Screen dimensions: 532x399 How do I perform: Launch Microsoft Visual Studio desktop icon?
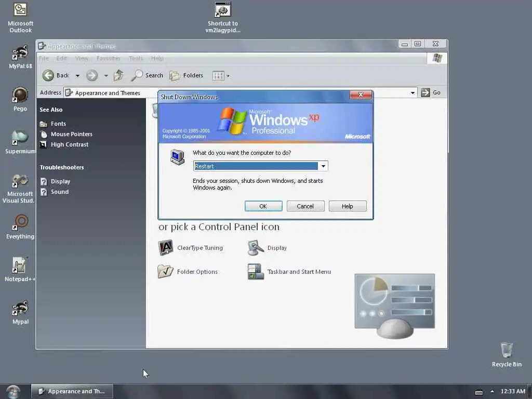coord(19,188)
